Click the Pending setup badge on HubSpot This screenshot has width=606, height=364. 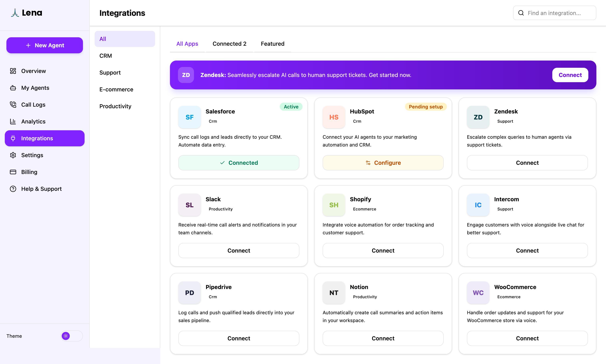425,107
